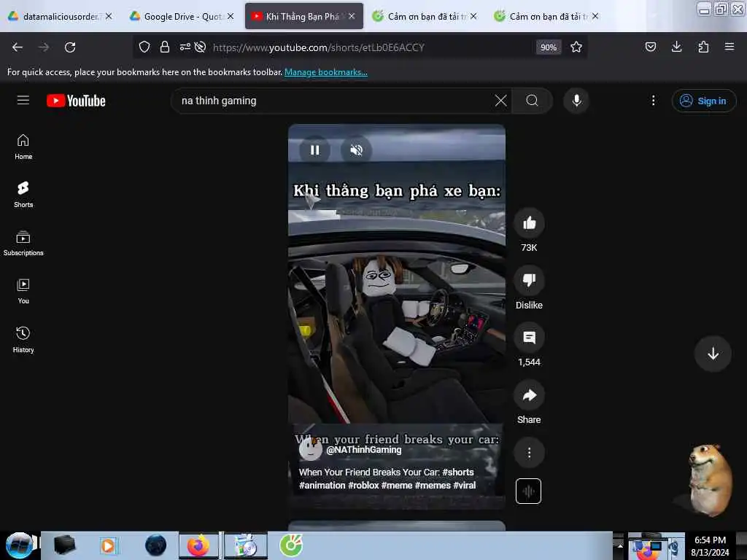This screenshot has height=560, width=747.
Task: Open the Firefox extensions menu
Action: tap(703, 47)
